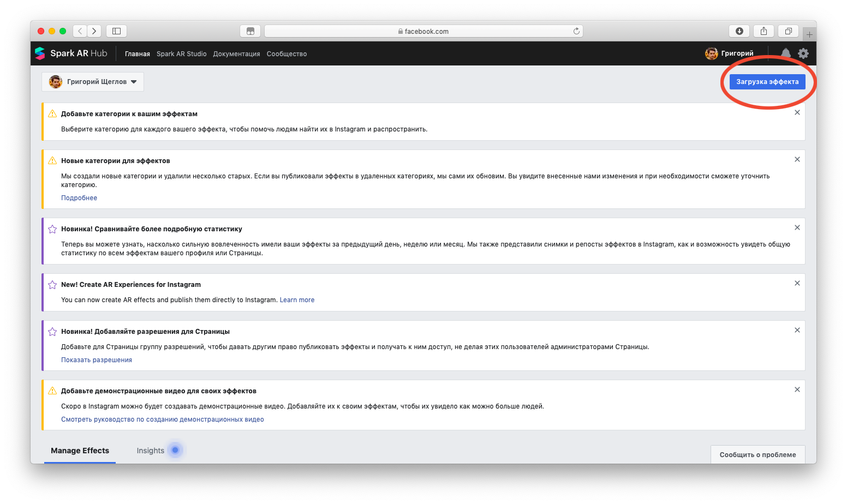847x504 pixels.
Task: Click the Safari extension icon beside the address bar
Action: pyautogui.click(x=250, y=31)
